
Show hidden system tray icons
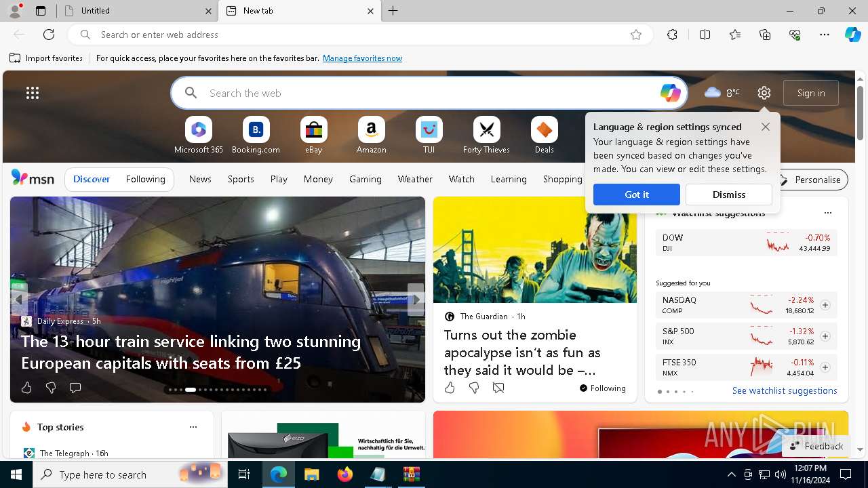tap(731, 474)
